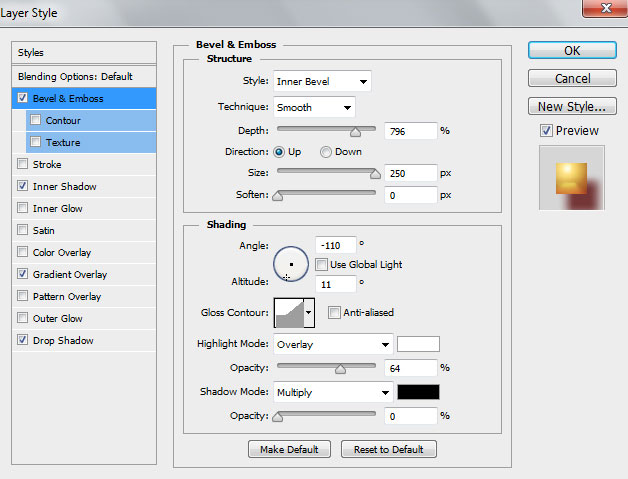628x479 pixels.
Task: Click the Angle and Altitude light dial
Action: pos(291,264)
